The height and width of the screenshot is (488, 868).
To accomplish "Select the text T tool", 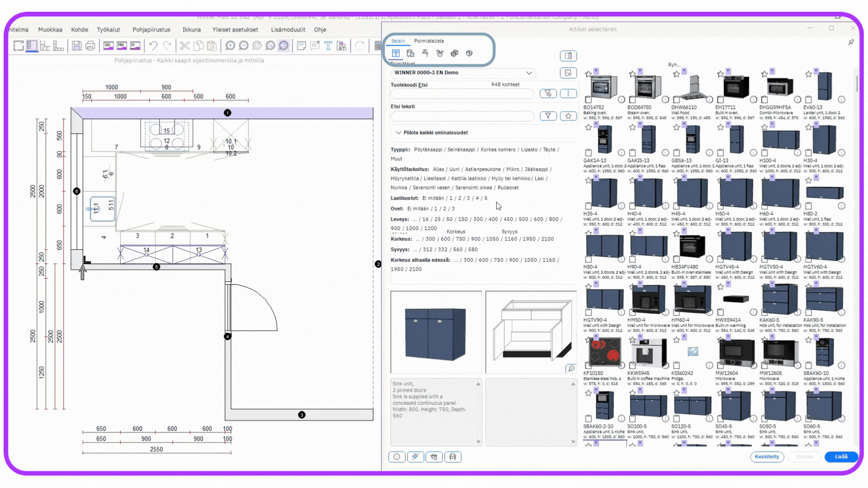I will pyautogui.click(x=328, y=46).
